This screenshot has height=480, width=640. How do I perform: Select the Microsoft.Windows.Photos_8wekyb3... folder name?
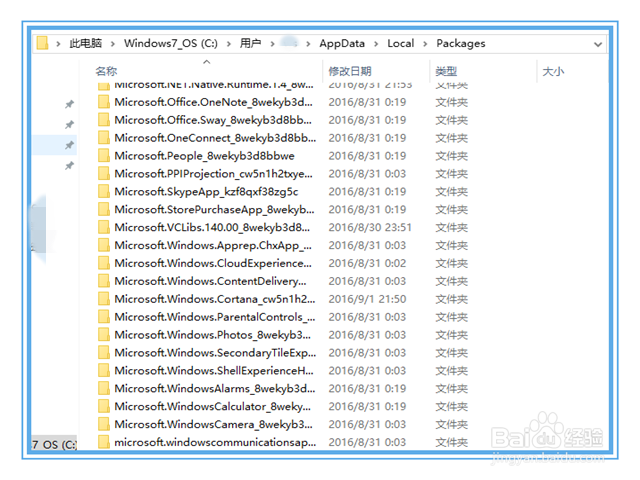[213, 335]
